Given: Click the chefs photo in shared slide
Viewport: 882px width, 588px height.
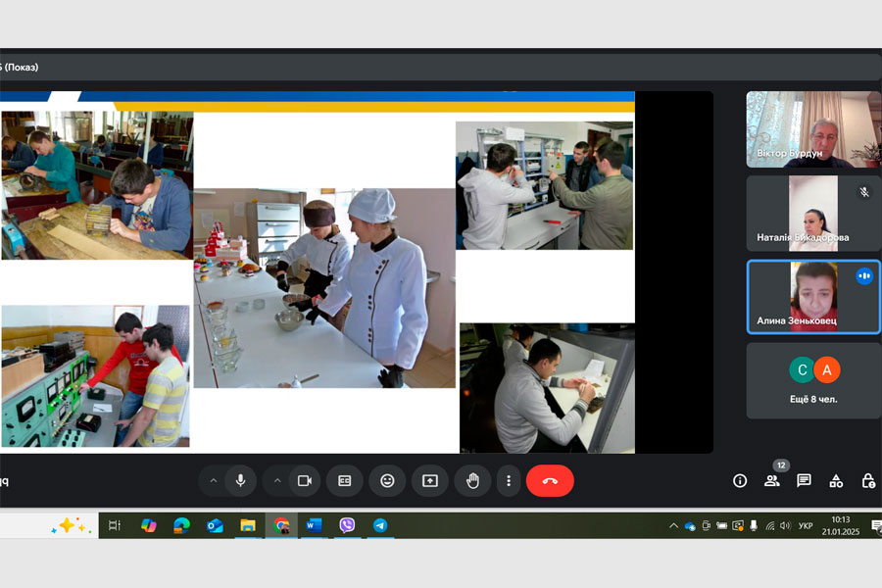Looking at the screenshot, I should [x=324, y=288].
